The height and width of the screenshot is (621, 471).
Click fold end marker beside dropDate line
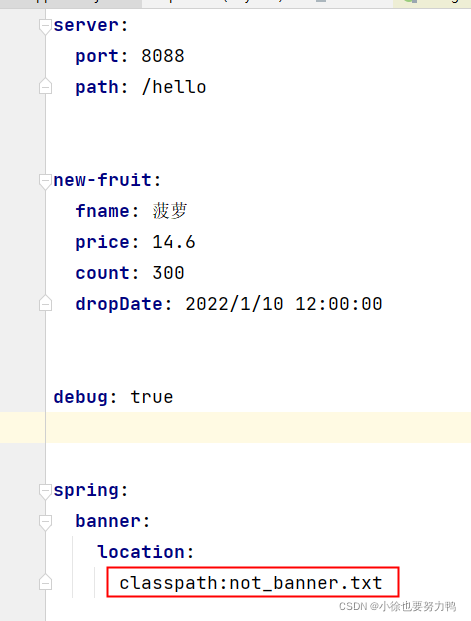point(45,303)
